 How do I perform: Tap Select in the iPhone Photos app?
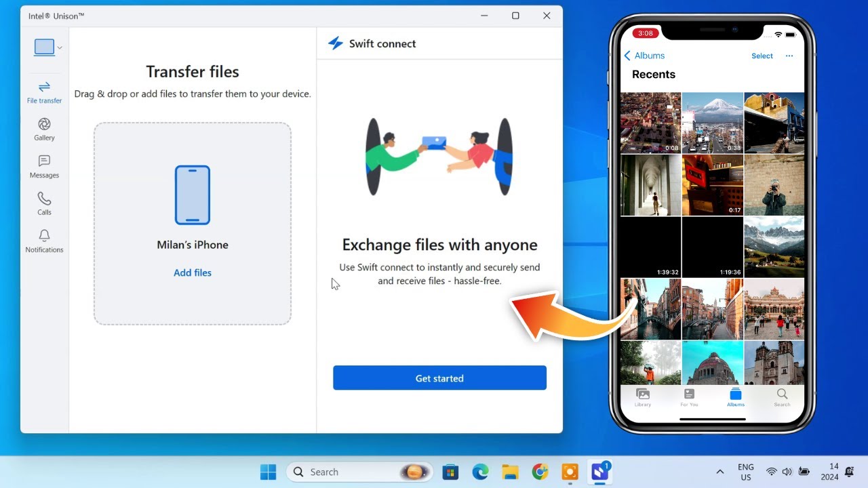click(762, 56)
